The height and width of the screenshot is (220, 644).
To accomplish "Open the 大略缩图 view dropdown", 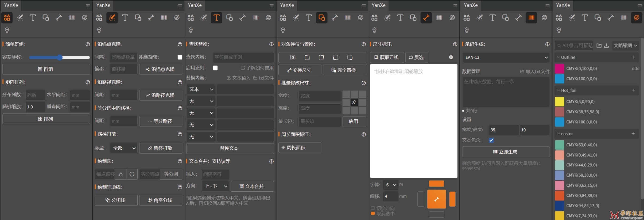I will [626, 45].
